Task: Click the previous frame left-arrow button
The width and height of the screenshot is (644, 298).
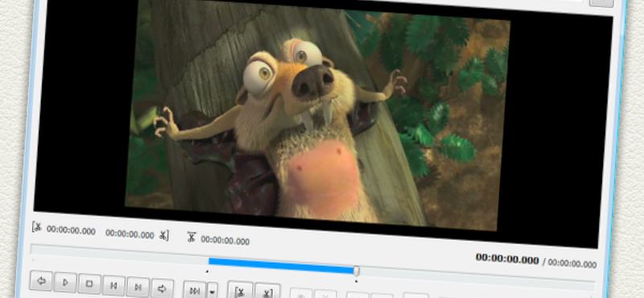Action: [x=41, y=281]
